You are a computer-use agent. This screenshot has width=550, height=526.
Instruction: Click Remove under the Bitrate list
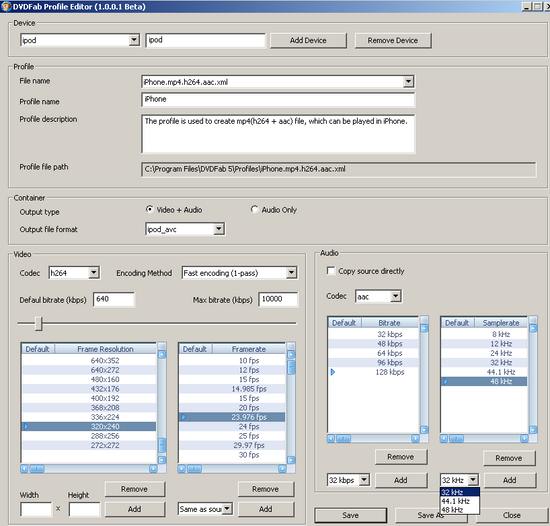pos(401,457)
